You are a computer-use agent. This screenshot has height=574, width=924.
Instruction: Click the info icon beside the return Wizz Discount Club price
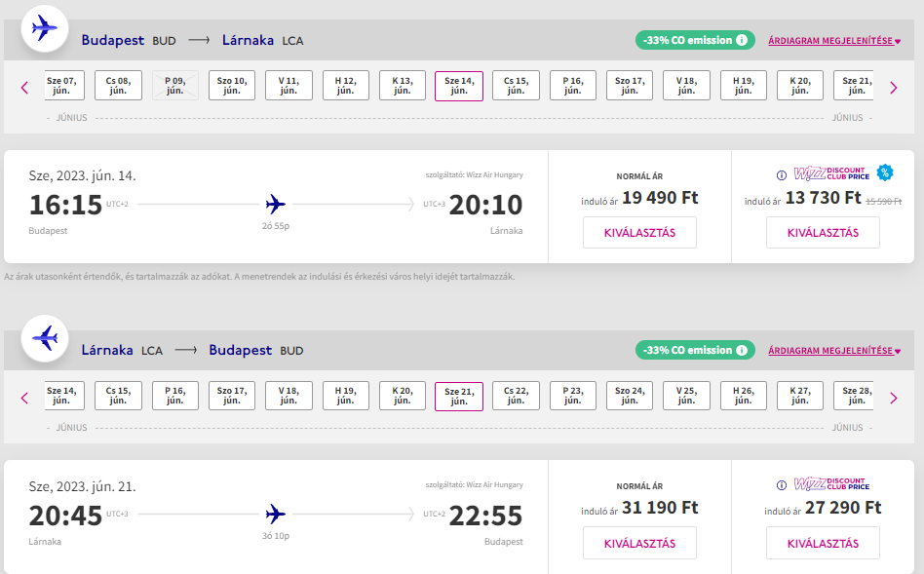coord(781,484)
